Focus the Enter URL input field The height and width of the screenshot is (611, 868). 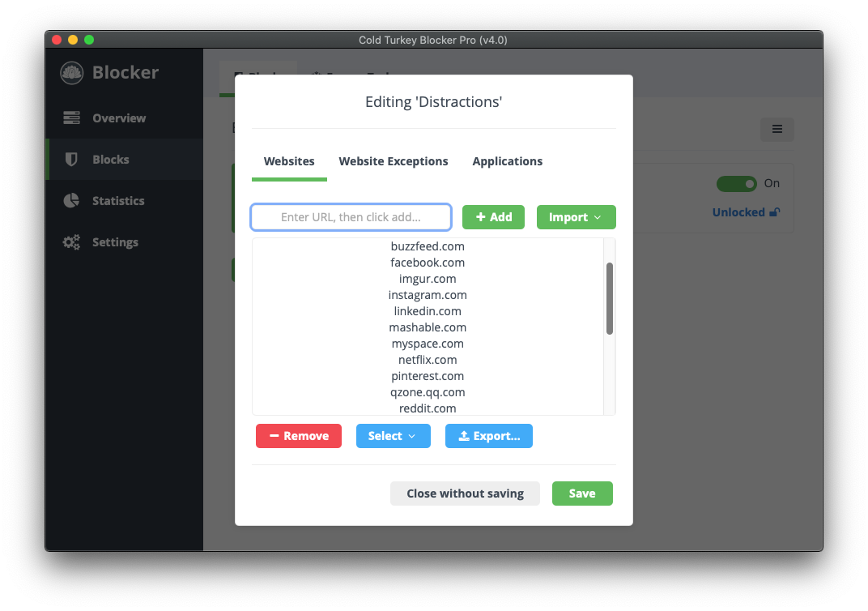point(351,217)
